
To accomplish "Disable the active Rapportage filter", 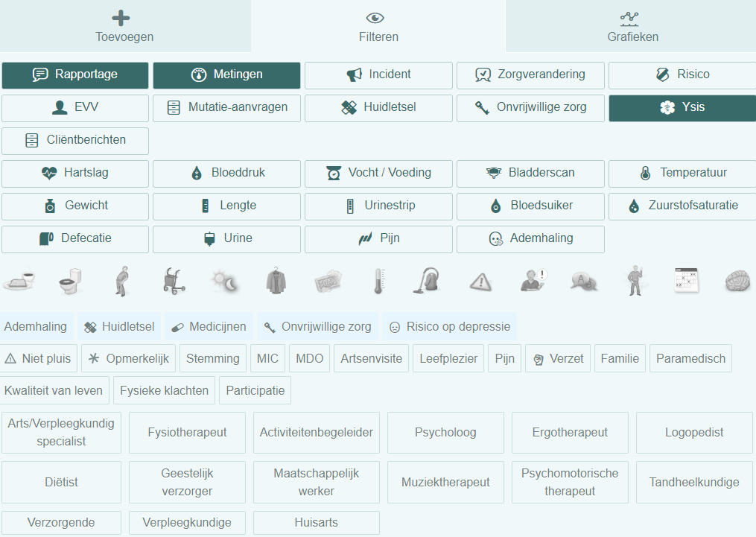I will tap(75, 74).
